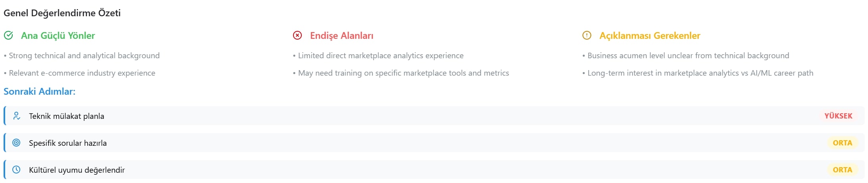Click the clock icon in Kültürel uyumu değerlendir row
This screenshot has height=183, width=868.
click(16, 170)
